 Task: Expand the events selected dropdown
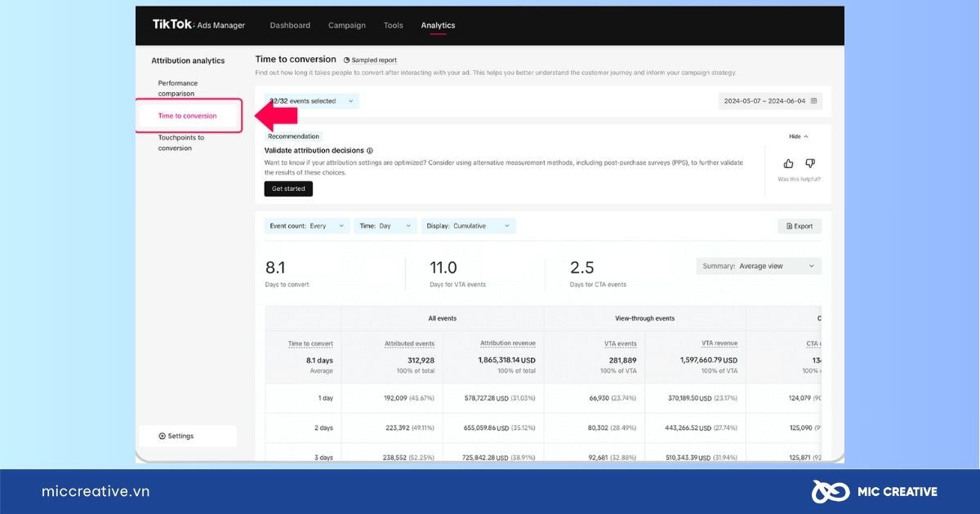point(312,101)
